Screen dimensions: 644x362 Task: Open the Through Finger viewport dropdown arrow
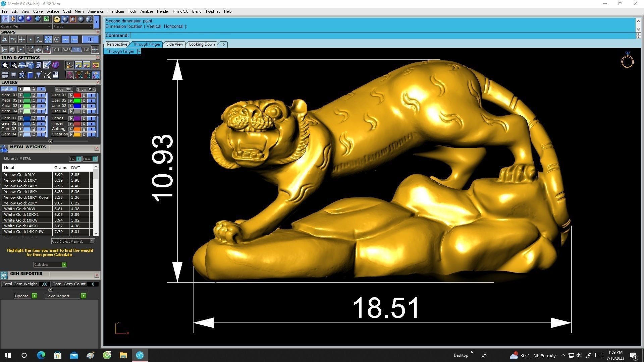[x=139, y=51]
